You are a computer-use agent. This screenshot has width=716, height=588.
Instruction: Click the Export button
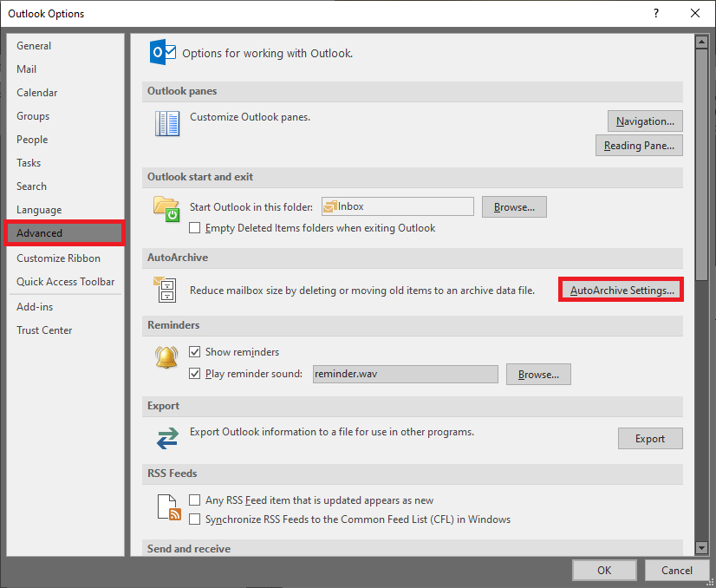point(650,439)
